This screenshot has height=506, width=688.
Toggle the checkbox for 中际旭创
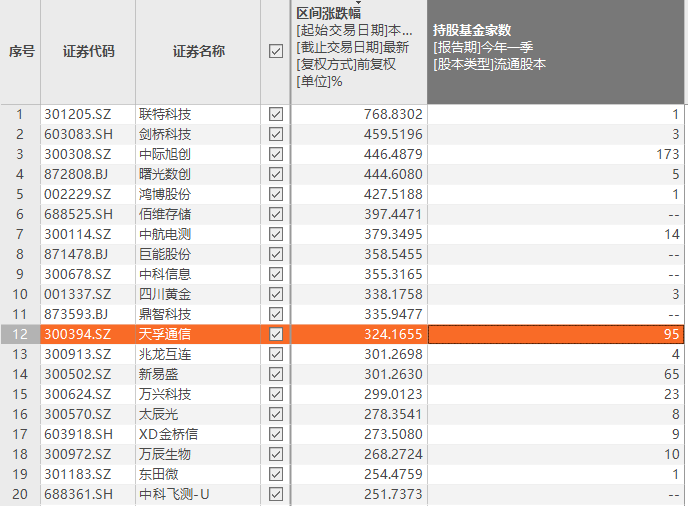click(x=276, y=154)
